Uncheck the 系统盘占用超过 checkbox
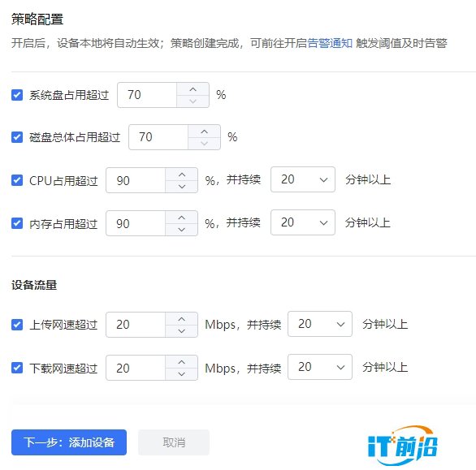Viewport: 476px width, 470px height. pyautogui.click(x=17, y=95)
